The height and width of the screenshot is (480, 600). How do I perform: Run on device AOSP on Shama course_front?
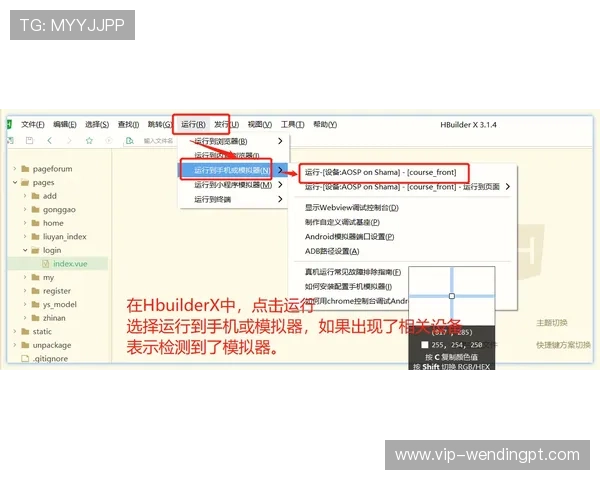coord(381,172)
